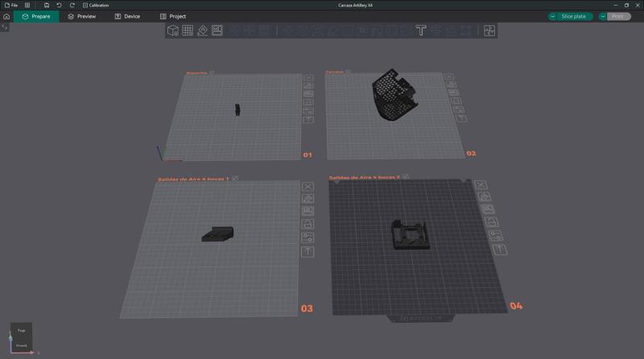Click the Front face of the view cube
This screenshot has height=359, width=644.
point(22,346)
